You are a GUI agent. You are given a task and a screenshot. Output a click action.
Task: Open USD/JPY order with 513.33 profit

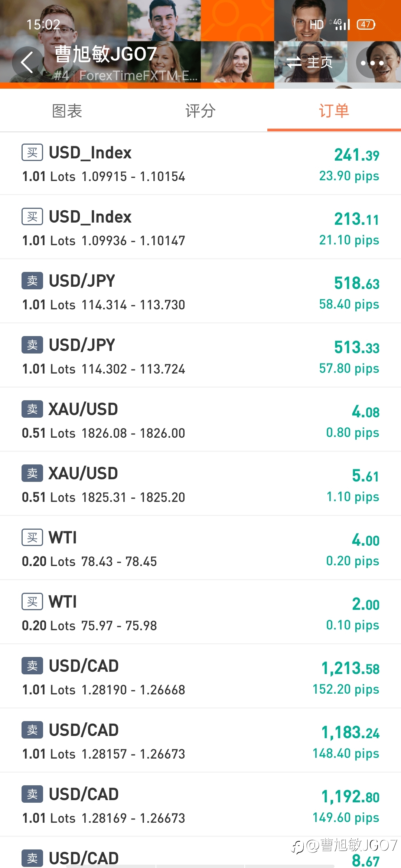tap(200, 355)
